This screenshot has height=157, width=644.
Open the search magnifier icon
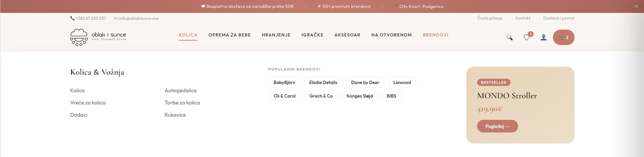click(x=509, y=37)
